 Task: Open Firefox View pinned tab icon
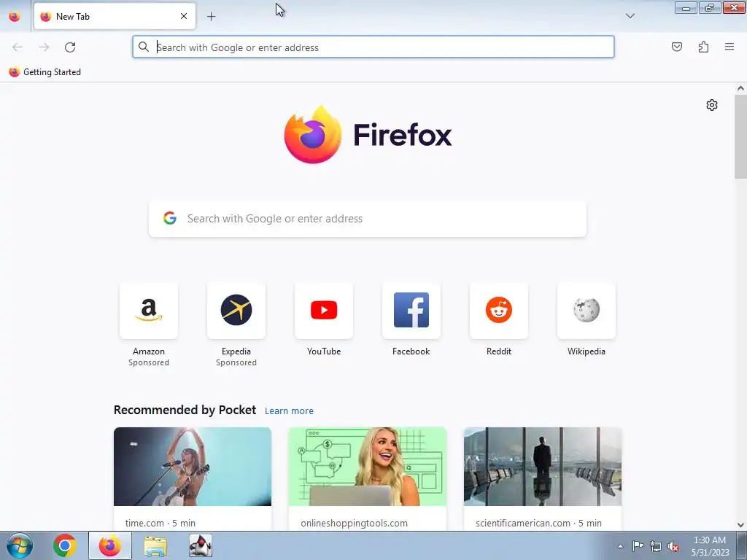[x=15, y=16]
